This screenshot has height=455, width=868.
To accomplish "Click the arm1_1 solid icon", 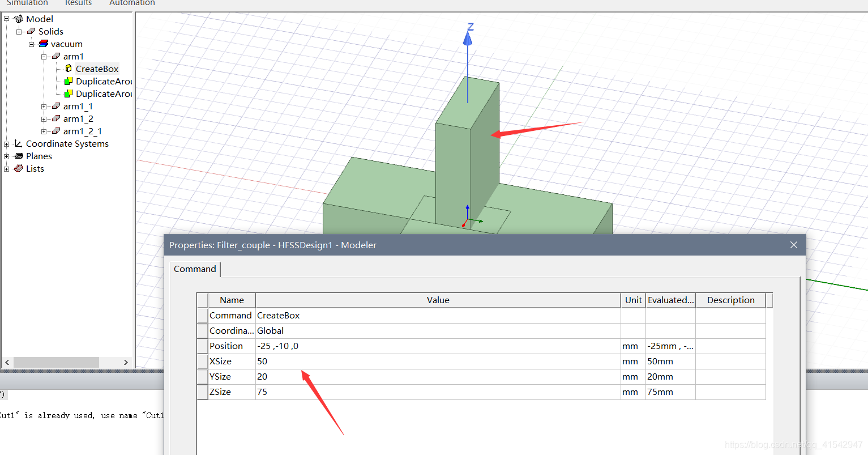I will [x=56, y=106].
